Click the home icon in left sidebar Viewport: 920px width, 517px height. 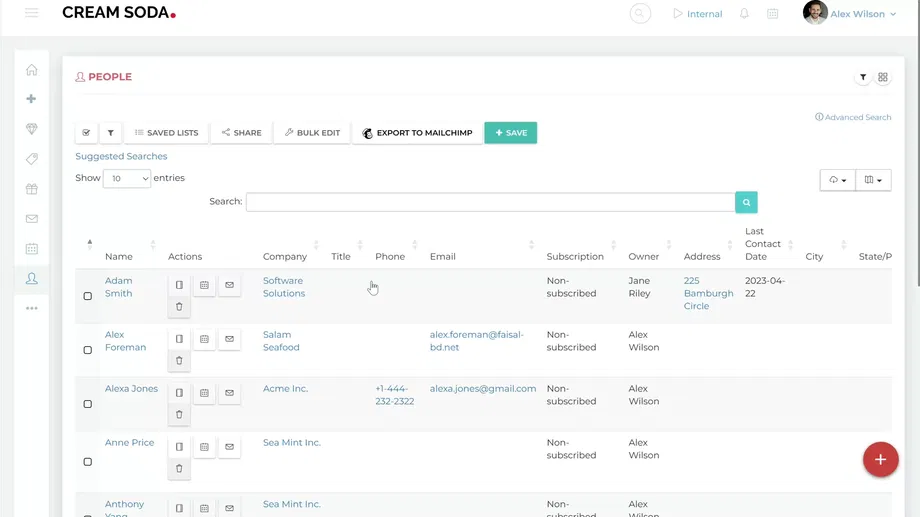[32, 70]
